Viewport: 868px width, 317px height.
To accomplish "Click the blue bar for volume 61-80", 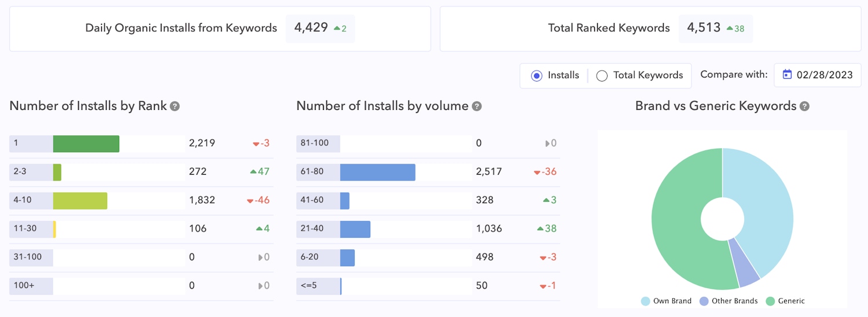I will [x=377, y=172].
